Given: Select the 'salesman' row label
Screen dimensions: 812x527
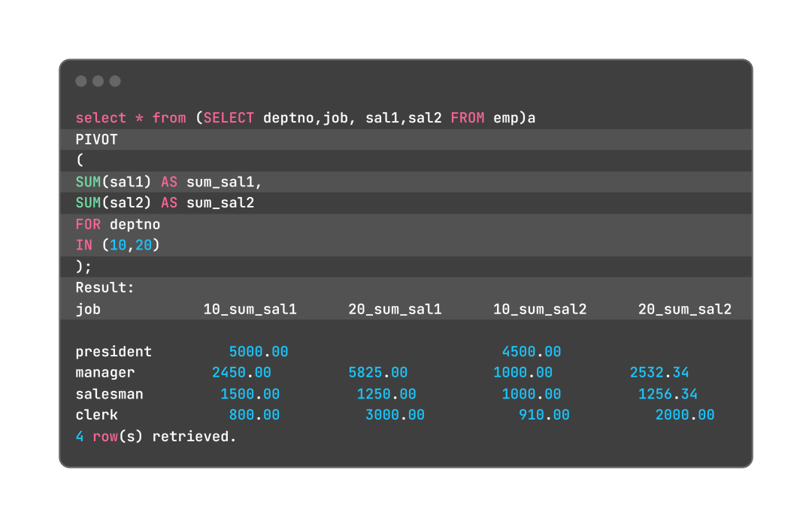Looking at the screenshot, I should click(x=109, y=394).
